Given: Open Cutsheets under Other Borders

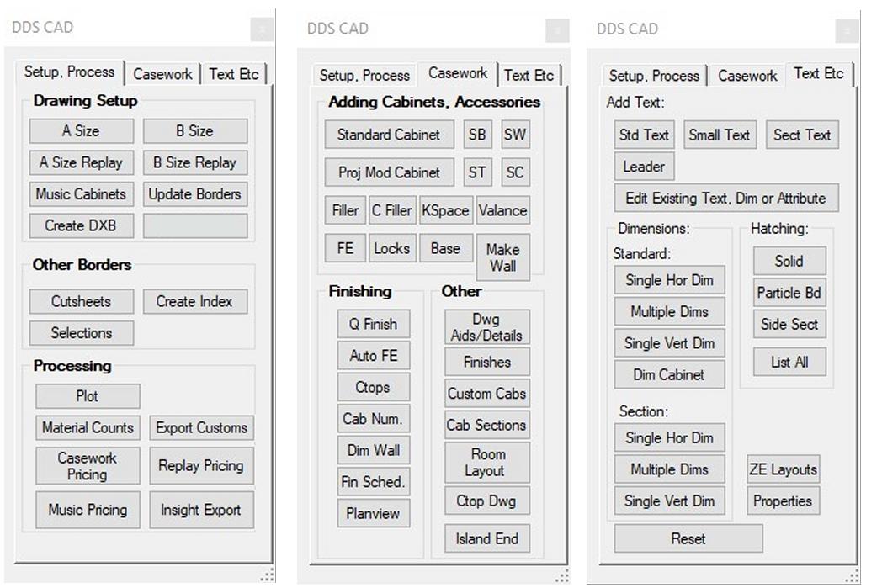Looking at the screenshot, I should (81, 301).
